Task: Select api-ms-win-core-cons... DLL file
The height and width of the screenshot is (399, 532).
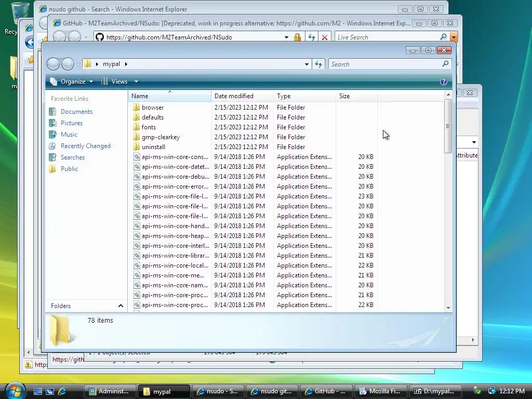Action: (x=175, y=157)
